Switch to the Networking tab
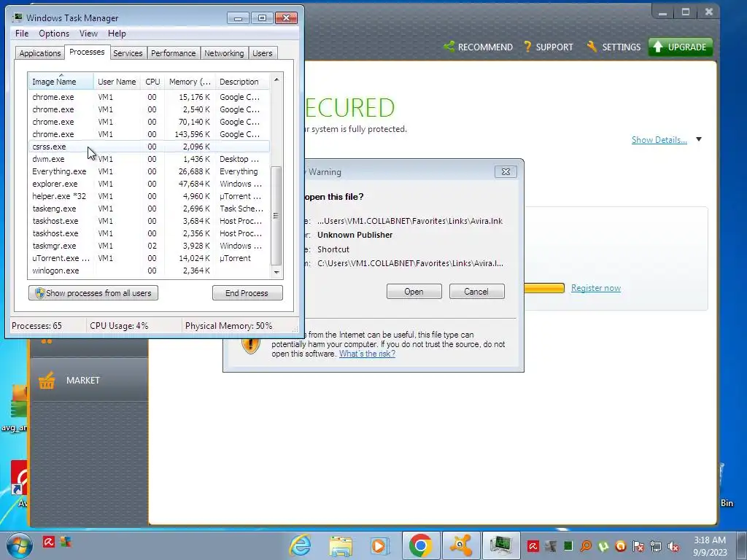The height and width of the screenshot is (560, 747). (224, 53)
